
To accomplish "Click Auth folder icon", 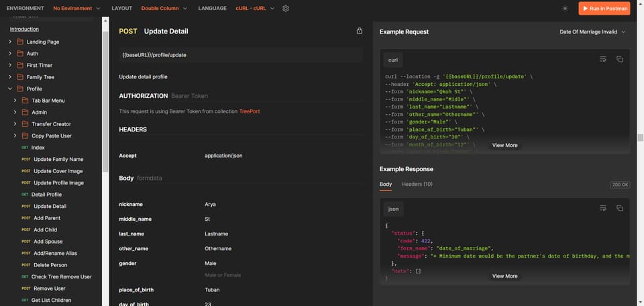I will pyautogui.click(x=19, y=54).
